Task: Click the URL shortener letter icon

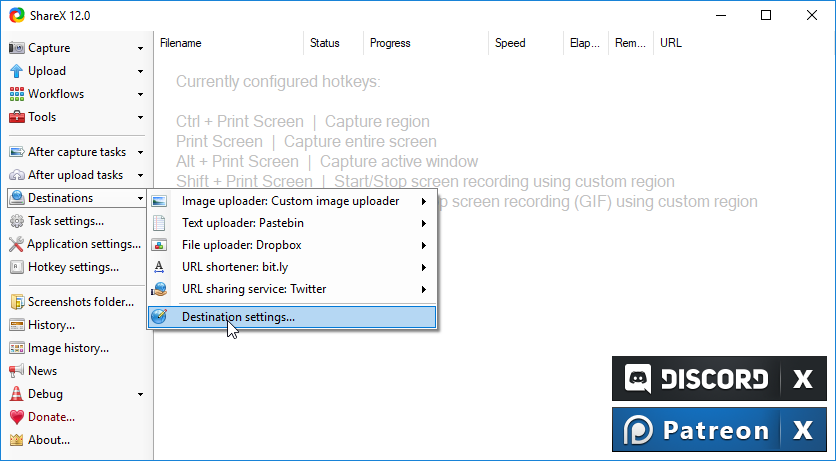Action: tap(159, 267)
